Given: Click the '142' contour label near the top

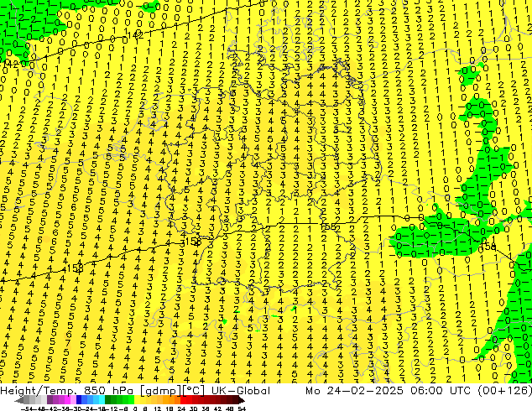Looking at the screenshot, I should point(135,34).
